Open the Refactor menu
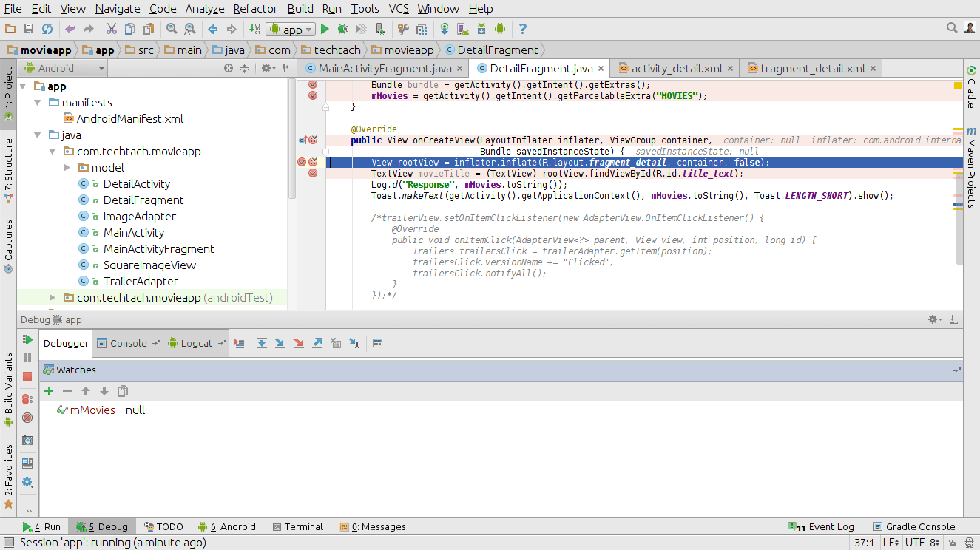 (255, 9)
